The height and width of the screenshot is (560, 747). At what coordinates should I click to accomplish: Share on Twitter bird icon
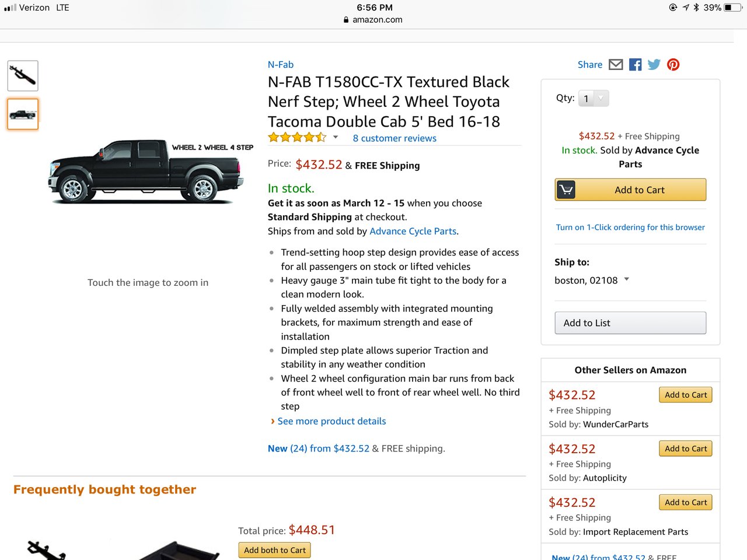tap(654, 65)
